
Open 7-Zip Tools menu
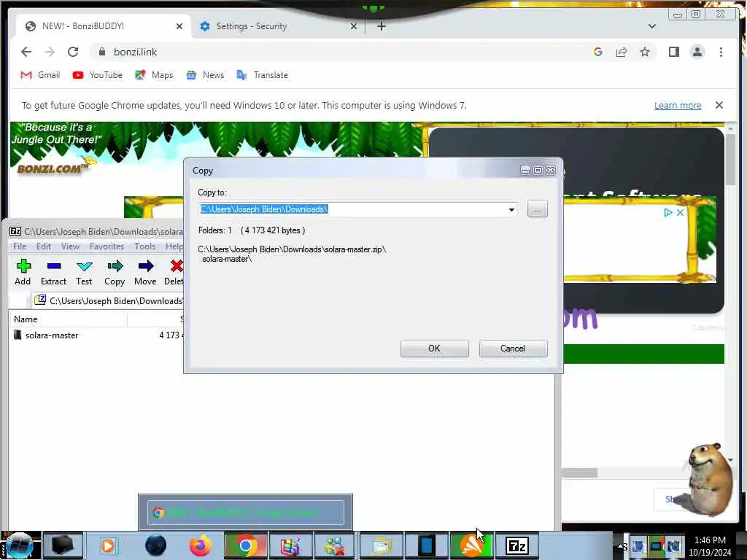click(x=145, y=246)
